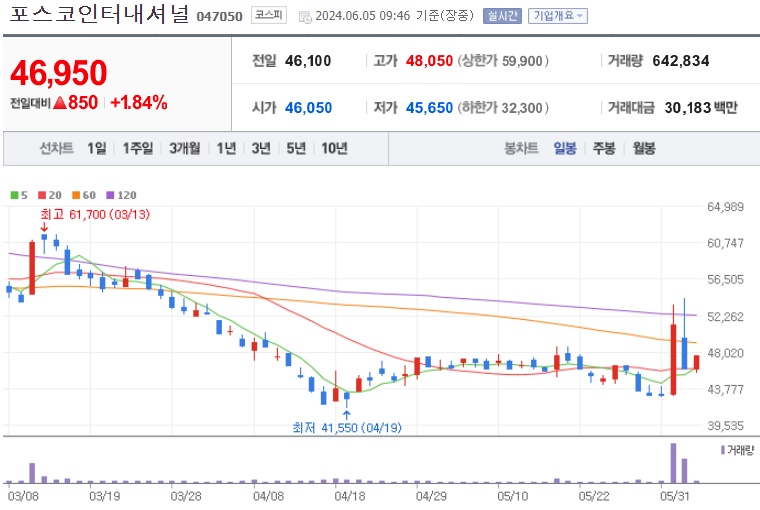Click the stock code 047050
The width and height of the screenshot is (760, 510).
click(219, 16)
